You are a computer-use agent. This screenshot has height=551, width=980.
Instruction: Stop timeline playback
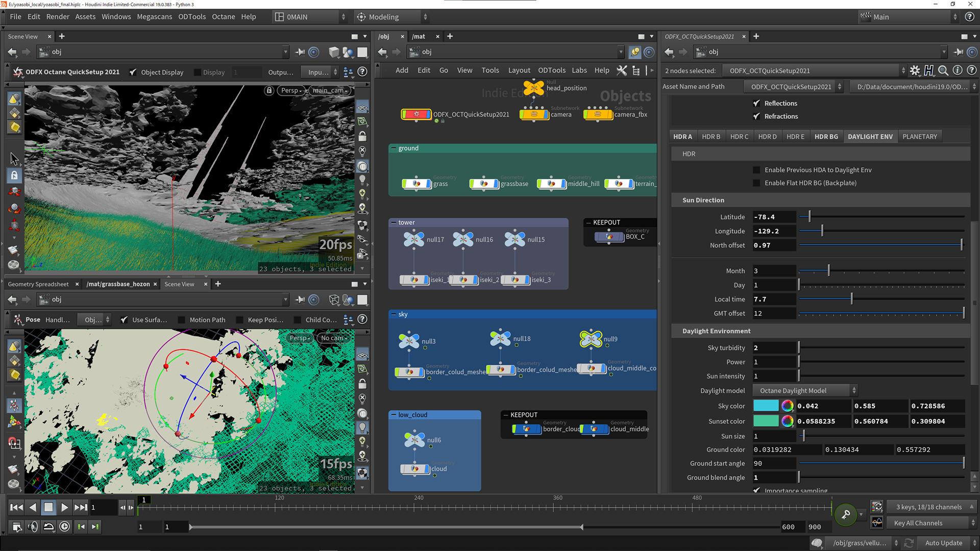[x=48, y=507]
